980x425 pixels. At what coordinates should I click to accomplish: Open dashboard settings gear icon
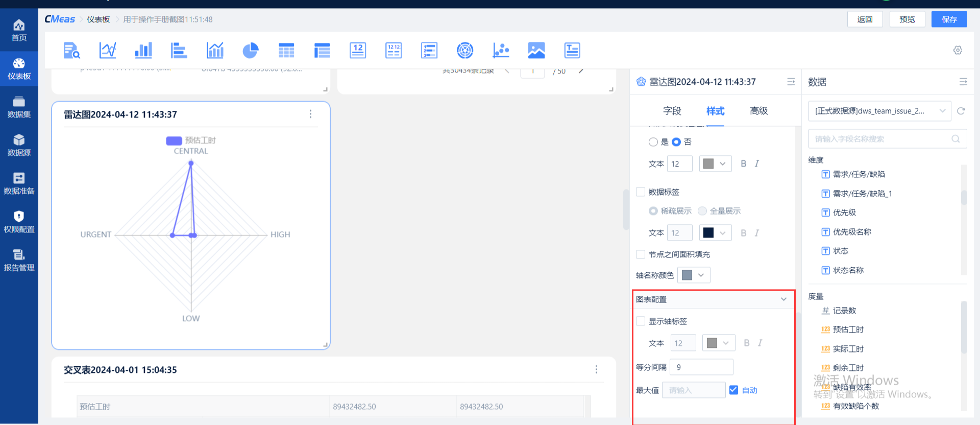[x=958, y=50]
